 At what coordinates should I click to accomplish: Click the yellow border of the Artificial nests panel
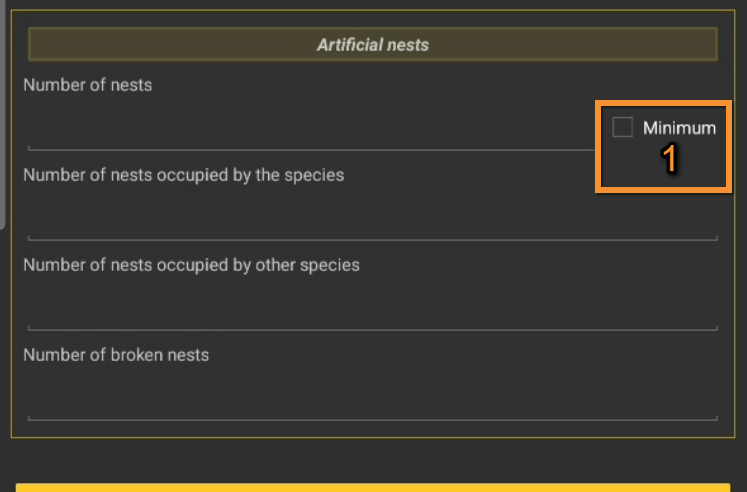click(x=11, y=300)
